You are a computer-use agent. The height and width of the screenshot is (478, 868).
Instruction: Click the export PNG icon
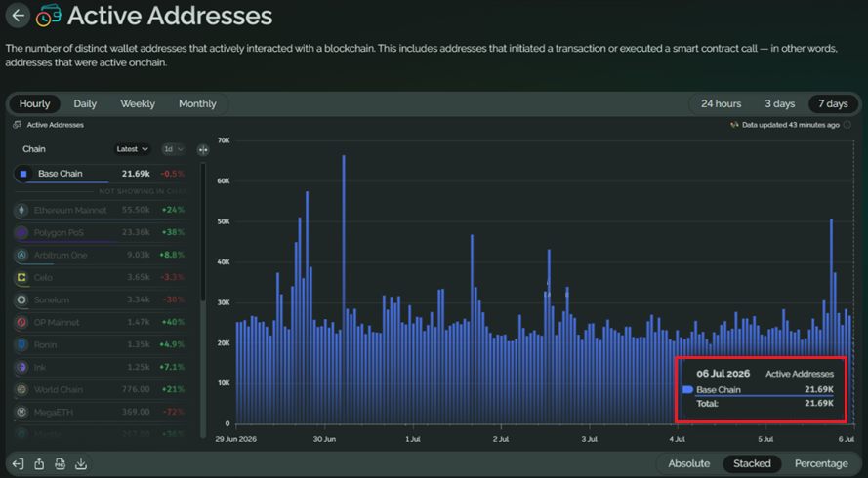coord(61,463)
